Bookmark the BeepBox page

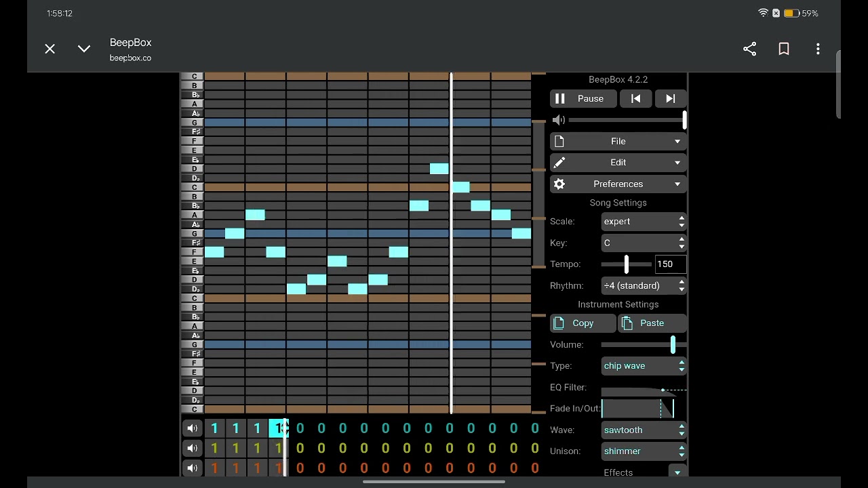pyautogui.click(x=784, y=49)
